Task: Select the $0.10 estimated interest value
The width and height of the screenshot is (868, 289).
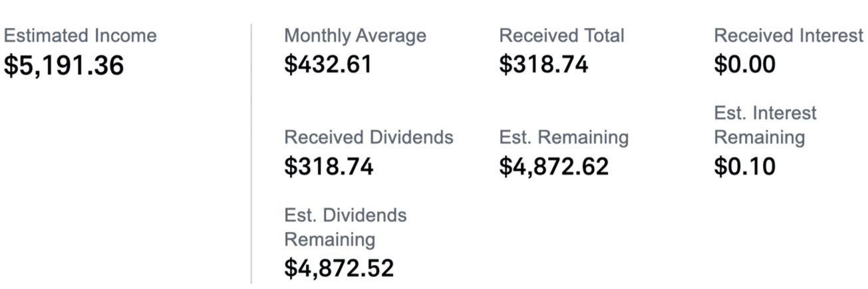Action: pos(745,167)
